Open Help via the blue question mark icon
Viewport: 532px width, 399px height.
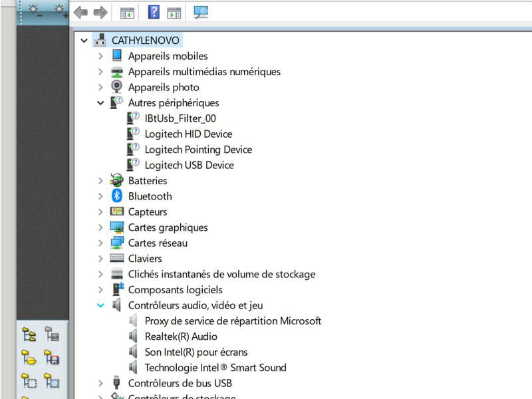(x=154, y=12)
